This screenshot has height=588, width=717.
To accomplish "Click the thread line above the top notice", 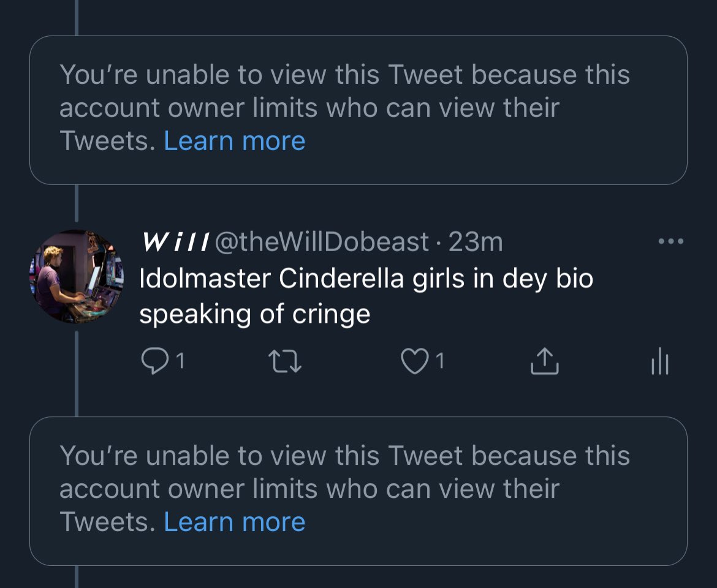I will pos(77,17).
